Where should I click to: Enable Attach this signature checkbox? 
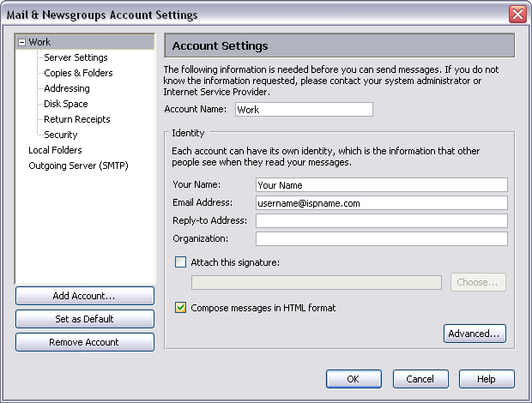coord(180,262)
